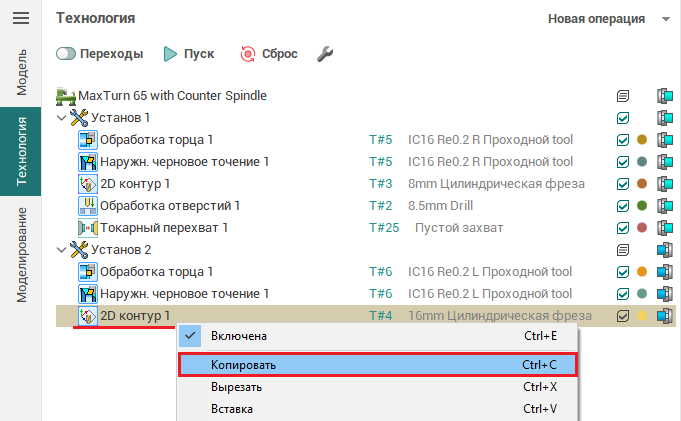The image size is (681, 421).
Task: Choose Вырезать from the context menu
Action: (x=378, y=387)
